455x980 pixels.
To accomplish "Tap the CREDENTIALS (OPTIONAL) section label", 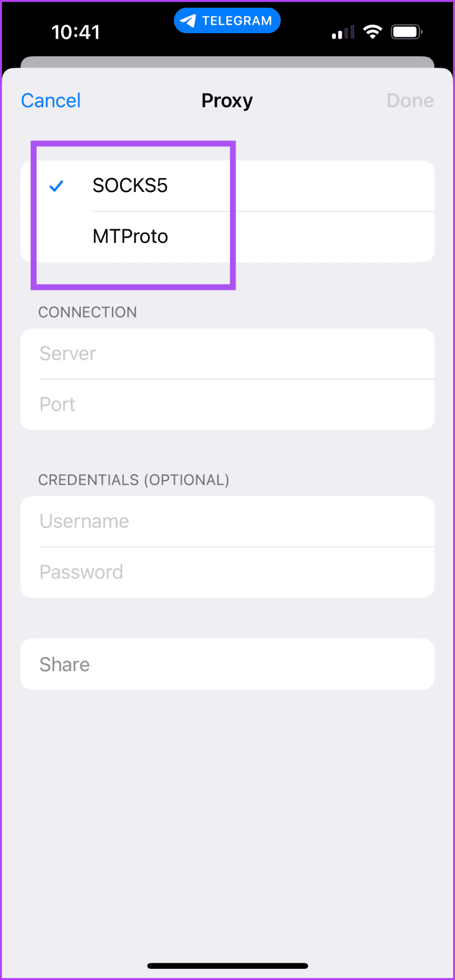I will 134,480.
